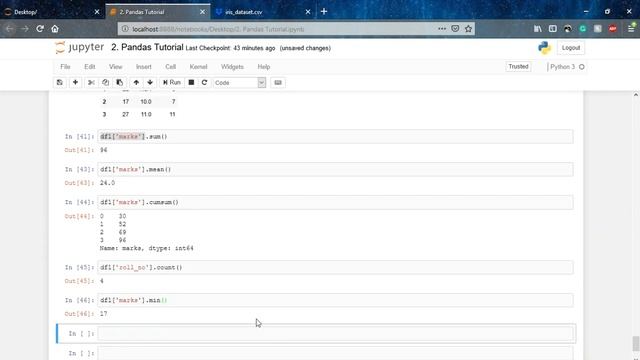The image size is (640, 360).
Task: Click the scrollbar up arrow
Action: (636, 95)
